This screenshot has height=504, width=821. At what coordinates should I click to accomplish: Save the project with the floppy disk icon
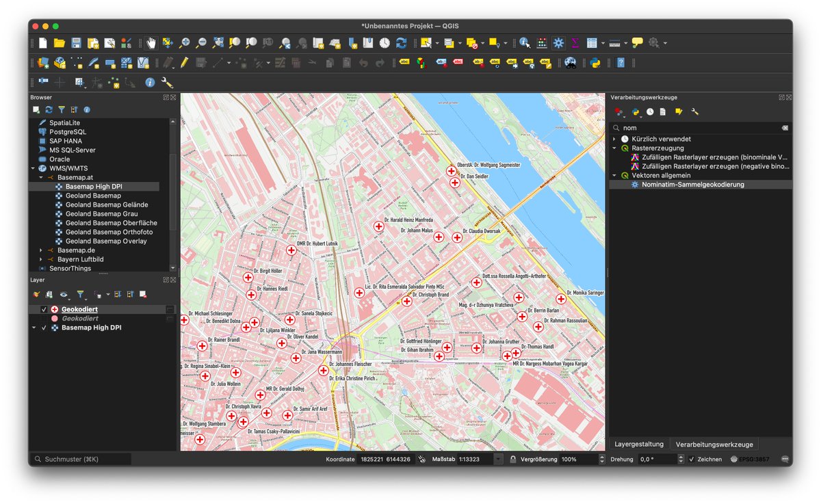pyautogui.click(x=76, y=43)
